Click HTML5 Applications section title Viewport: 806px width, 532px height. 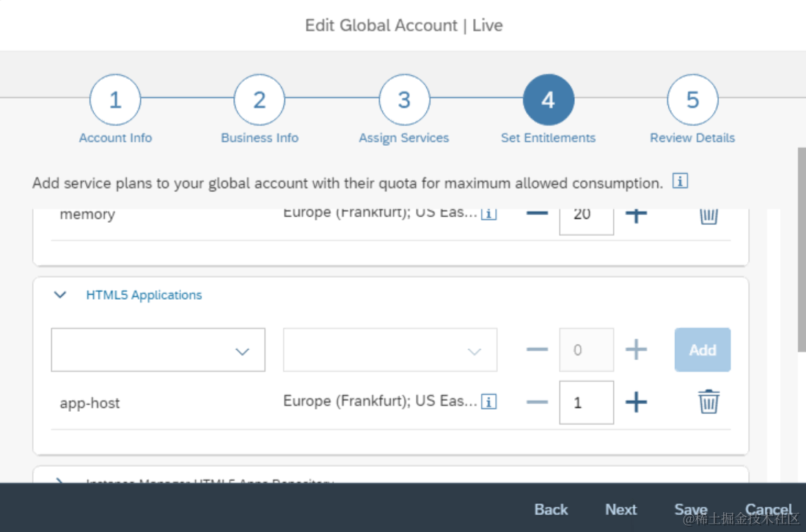[x=144, y=295]
